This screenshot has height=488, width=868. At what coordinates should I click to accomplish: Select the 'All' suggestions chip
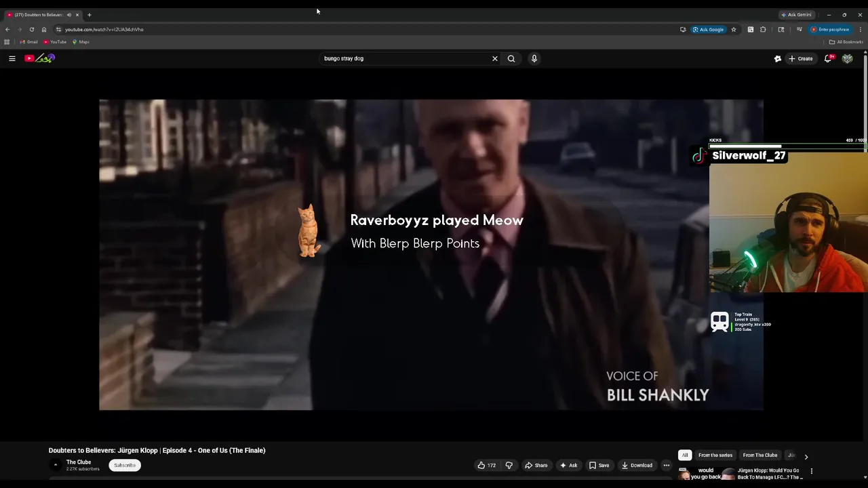685,455
